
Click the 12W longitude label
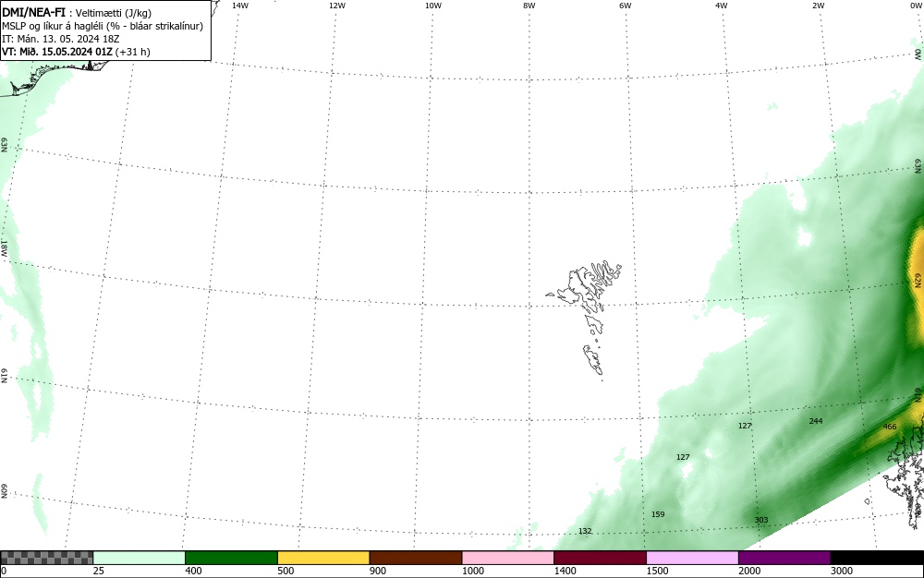[336, 6]
